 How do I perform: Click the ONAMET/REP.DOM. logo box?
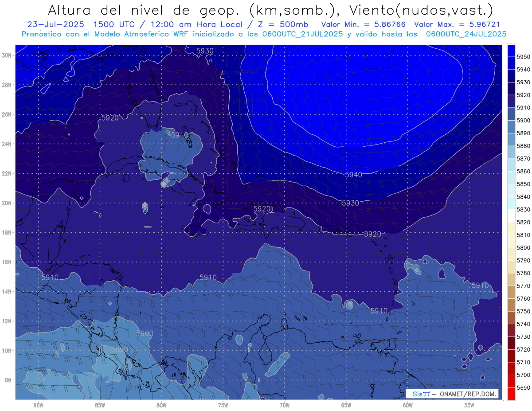[452, 394]
